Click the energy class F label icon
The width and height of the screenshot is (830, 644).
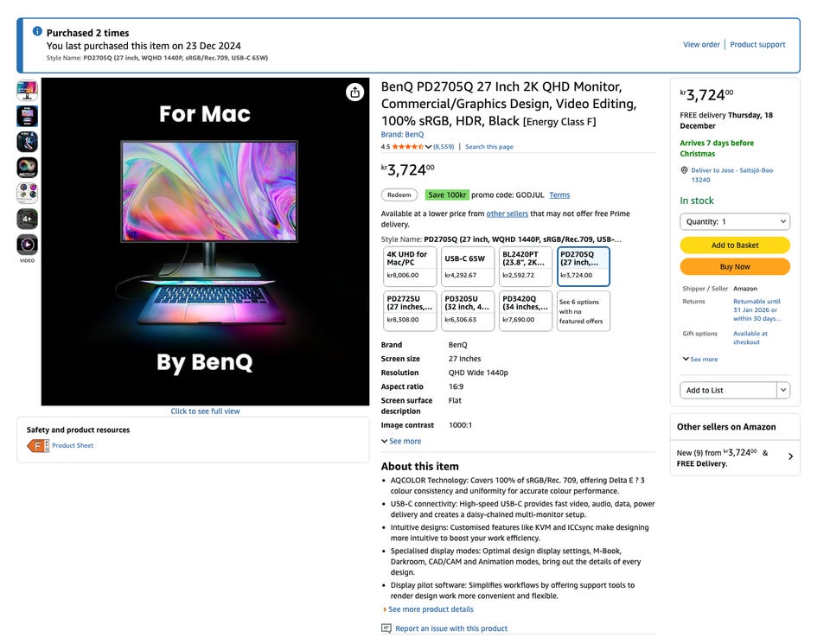pos(37,446)
